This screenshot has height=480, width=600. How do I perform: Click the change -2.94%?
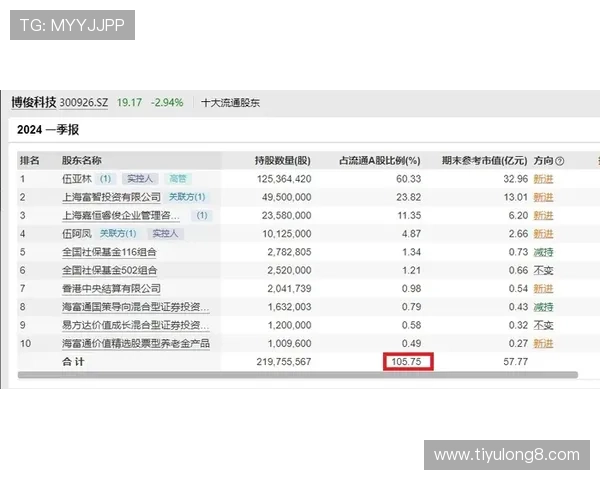pos(167,103)
